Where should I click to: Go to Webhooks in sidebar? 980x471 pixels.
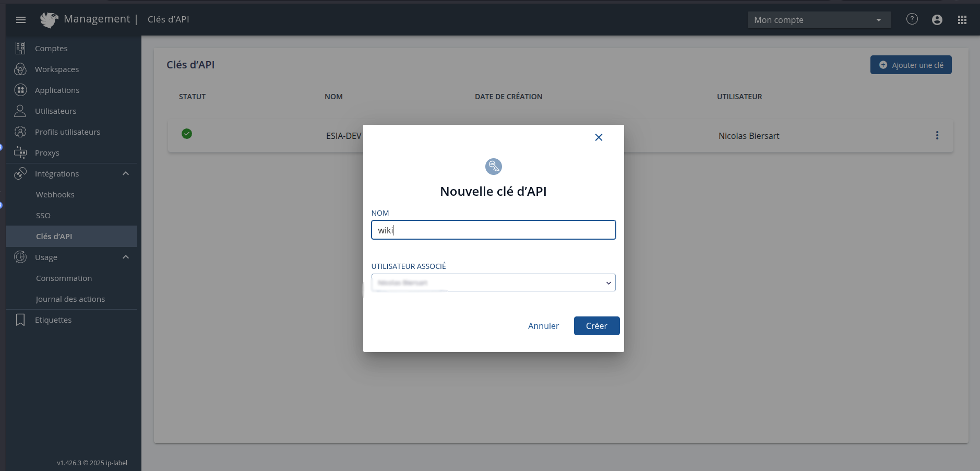coord(55,194)
